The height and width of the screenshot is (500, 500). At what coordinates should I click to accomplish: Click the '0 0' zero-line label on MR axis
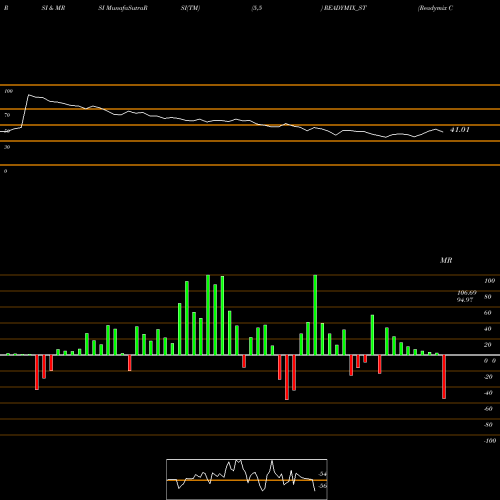click(x=490, y=361)
